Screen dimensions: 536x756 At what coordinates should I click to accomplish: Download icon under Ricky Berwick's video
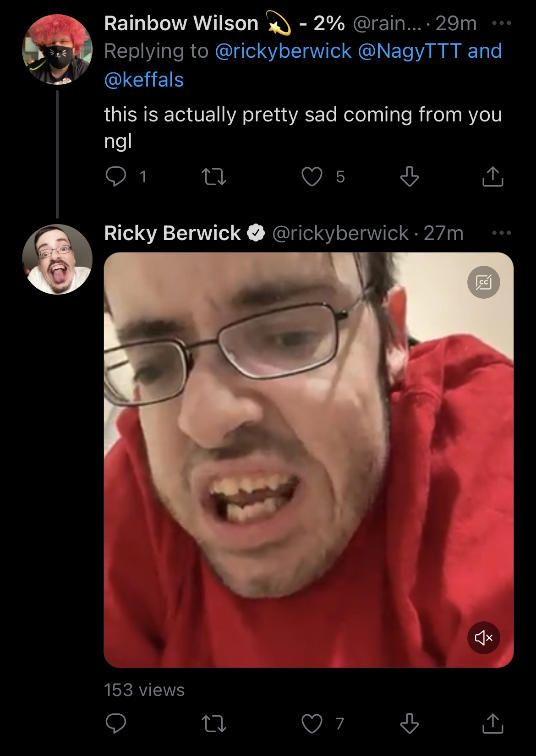coord(409,723)
